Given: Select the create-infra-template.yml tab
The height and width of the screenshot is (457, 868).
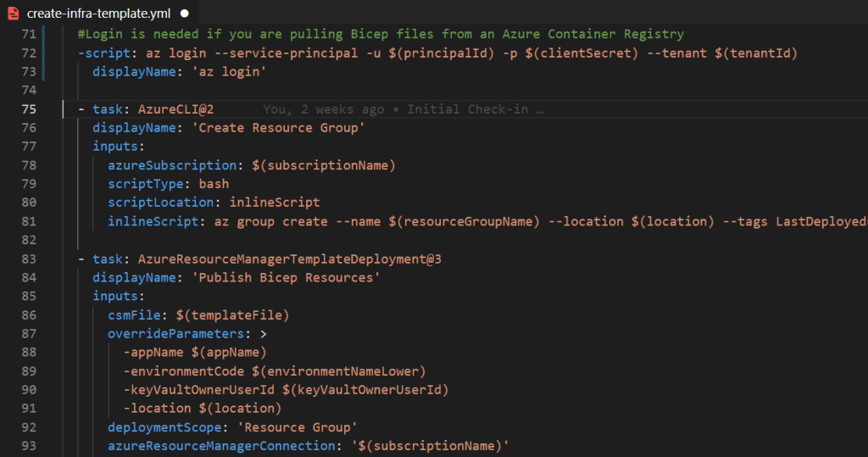Looking at the screenshot, I should tap(97, 14).
